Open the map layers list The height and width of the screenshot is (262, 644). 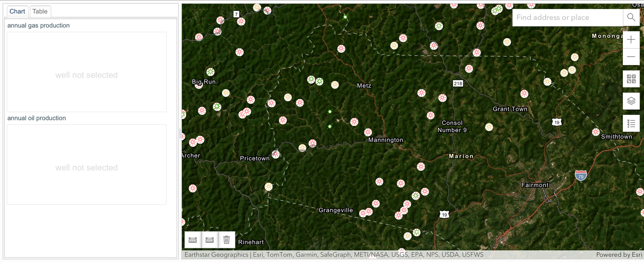click(631, 101)
